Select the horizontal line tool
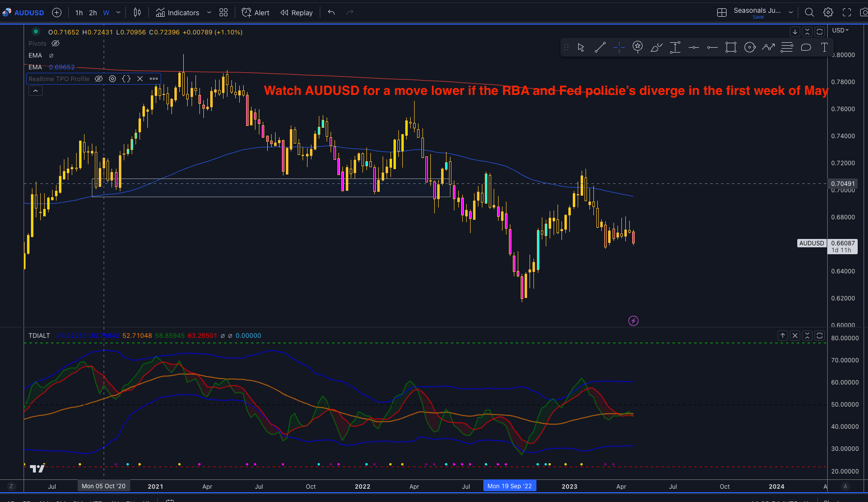The height and width of the screenshot is (502, 868). [694, 47]
